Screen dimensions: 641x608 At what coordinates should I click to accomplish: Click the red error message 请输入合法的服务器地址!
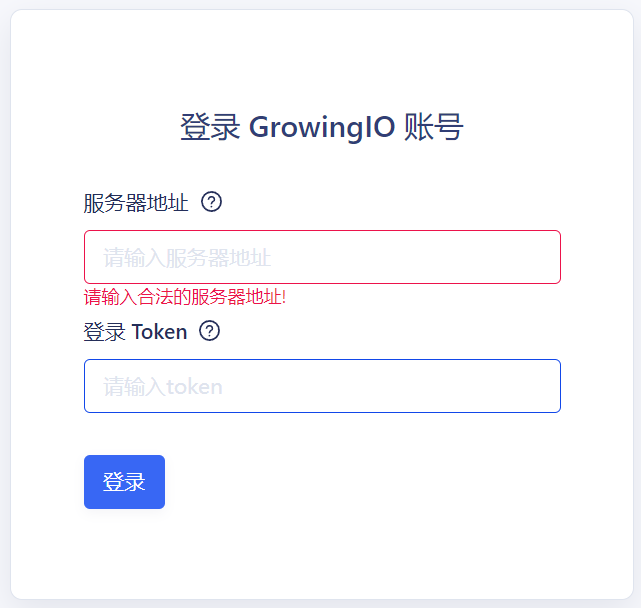pyautogui.click(x=185, y=297)
